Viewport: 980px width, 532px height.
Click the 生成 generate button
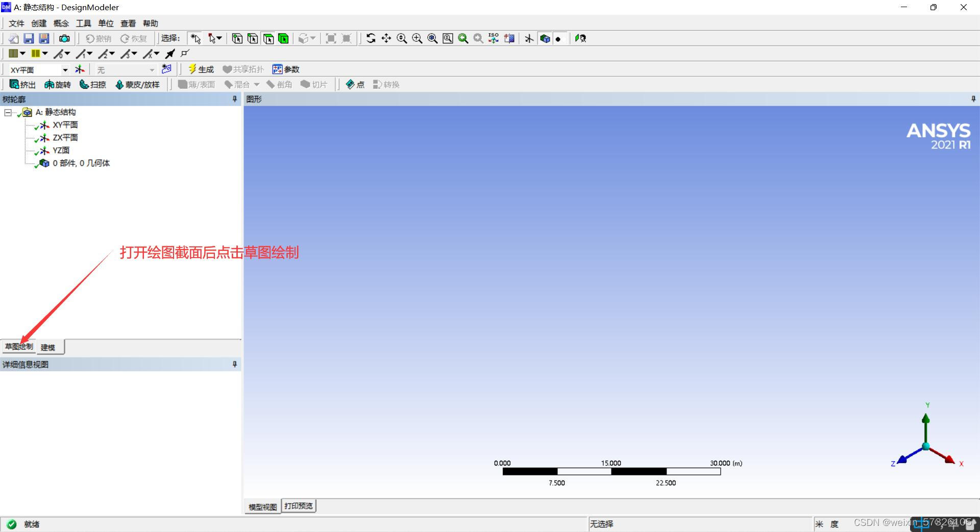click(201, 69)
